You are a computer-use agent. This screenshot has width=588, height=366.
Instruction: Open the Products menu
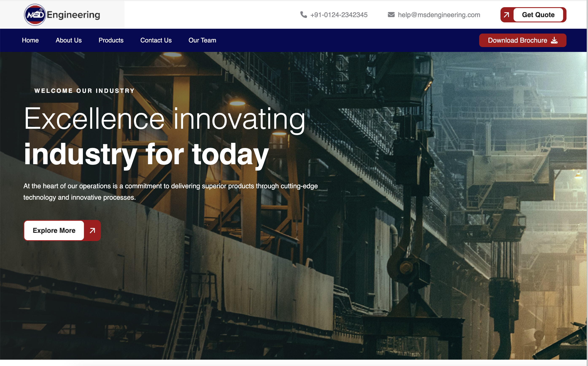point(111,40)
